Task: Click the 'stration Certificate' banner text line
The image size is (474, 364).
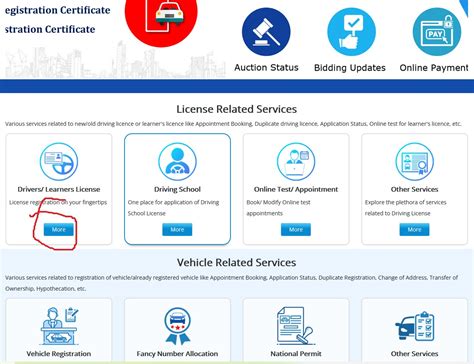Action: (50, 29)
